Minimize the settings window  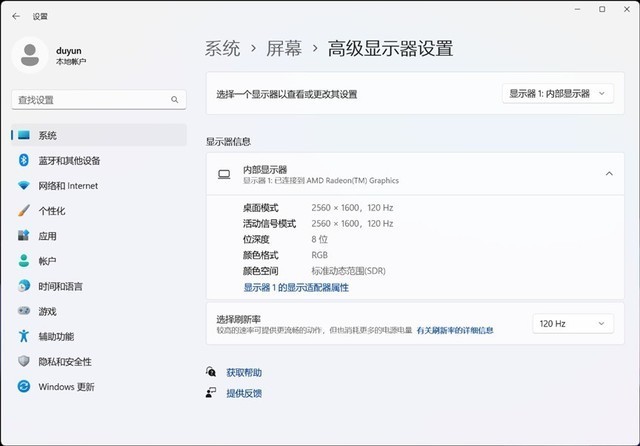pyautogui.click(x=577, y=9)
